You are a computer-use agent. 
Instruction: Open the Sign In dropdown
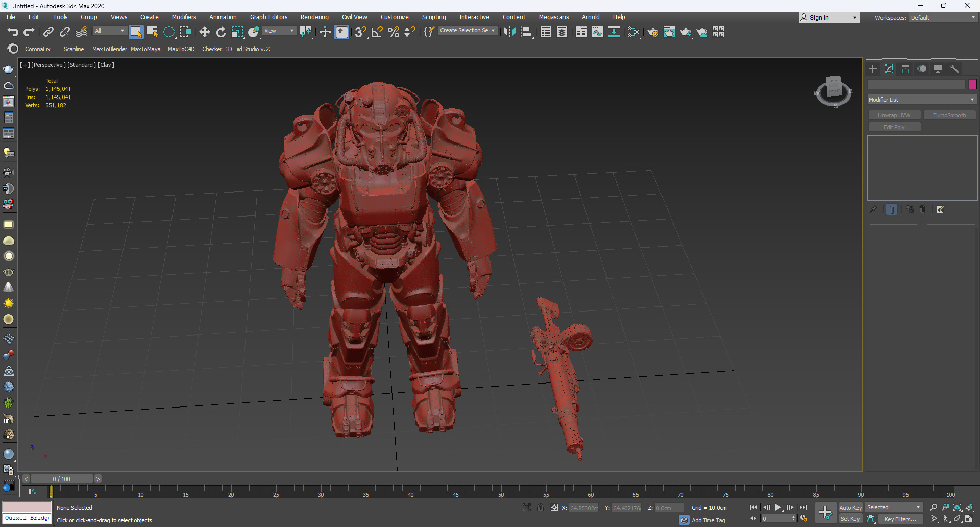[829, 18]
